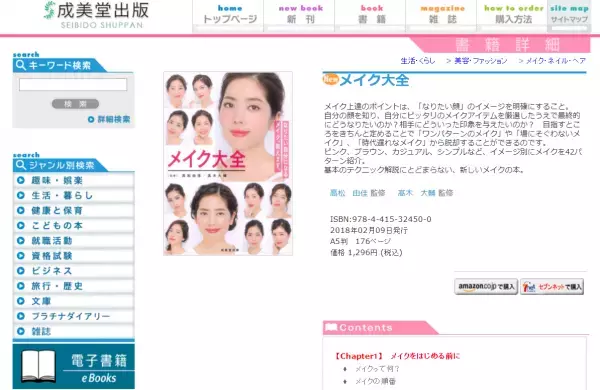Focus the keyword search input field

(x=73, y=85)
